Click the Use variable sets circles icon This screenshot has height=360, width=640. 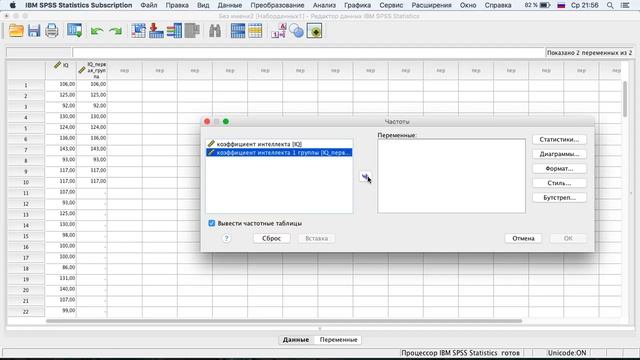[x=297, y=31]
